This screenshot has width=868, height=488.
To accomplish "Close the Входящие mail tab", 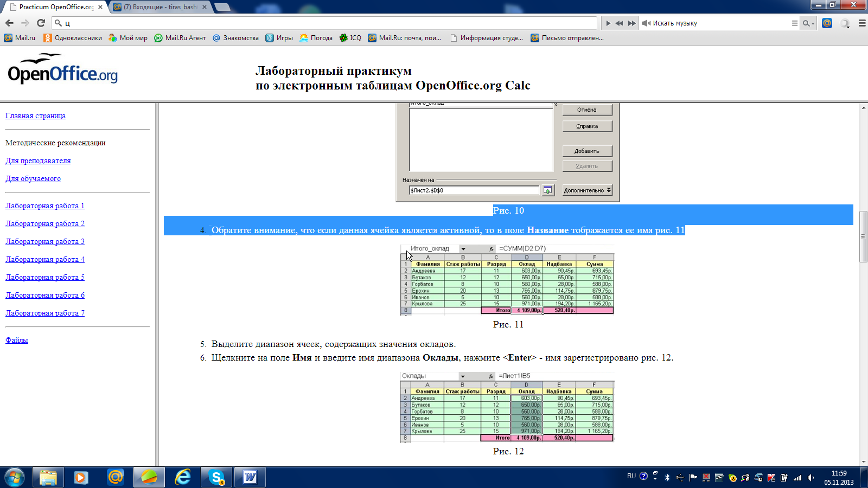I will pyautogui.click(x=205, y=7).
